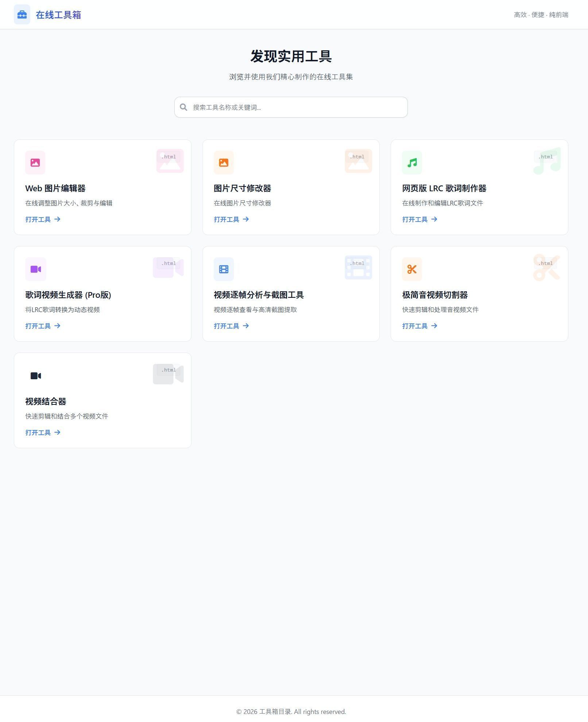Click the pink image icon for Web 图片编辑器

(35, 162)
